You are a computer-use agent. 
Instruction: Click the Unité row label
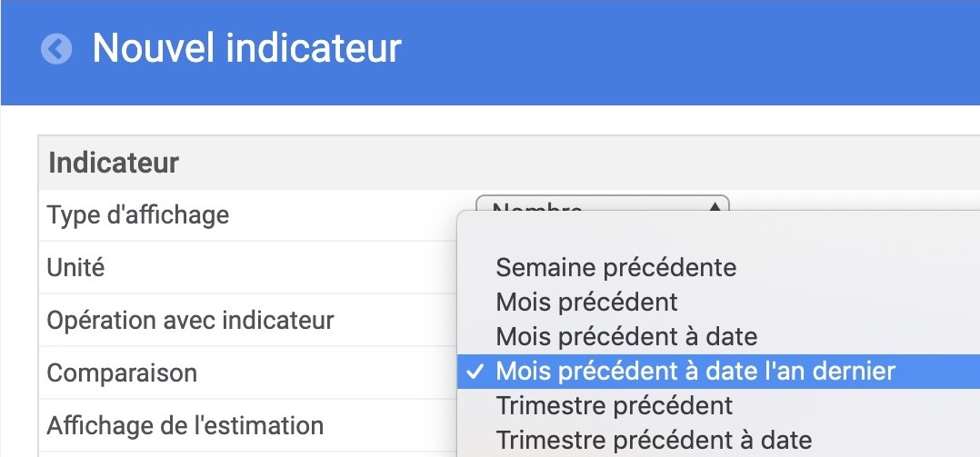click(75, 268)
